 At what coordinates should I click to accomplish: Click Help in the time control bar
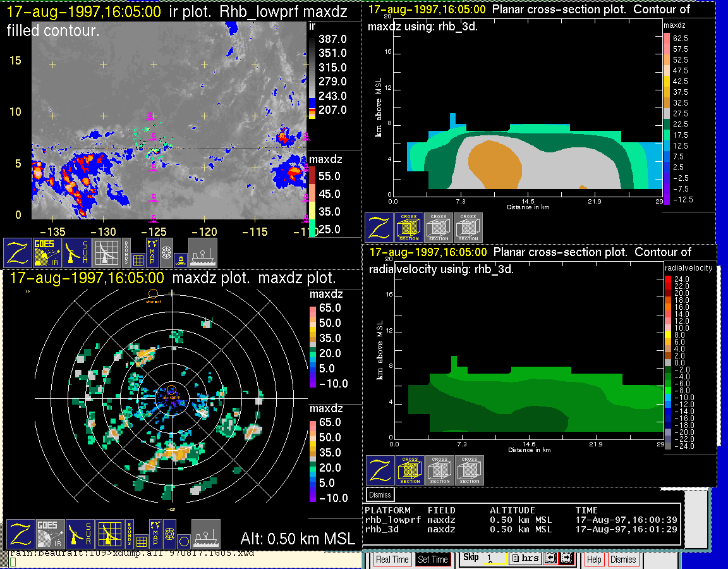[594, 560]
